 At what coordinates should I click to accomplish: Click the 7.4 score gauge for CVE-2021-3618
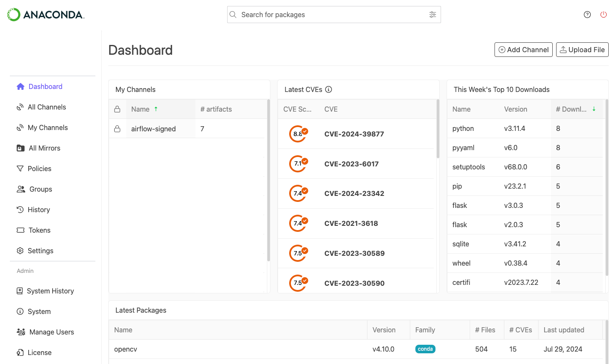point(299,223)
